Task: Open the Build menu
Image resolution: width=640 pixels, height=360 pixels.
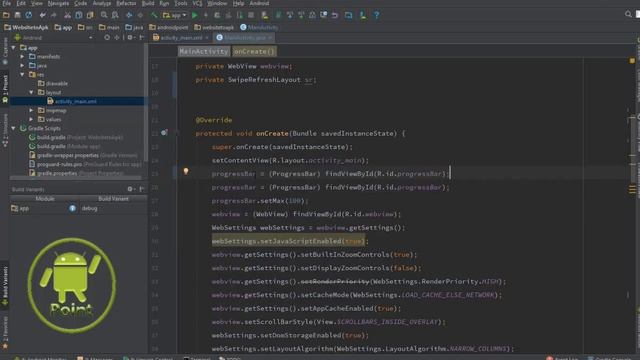Action: coord(148,3)
